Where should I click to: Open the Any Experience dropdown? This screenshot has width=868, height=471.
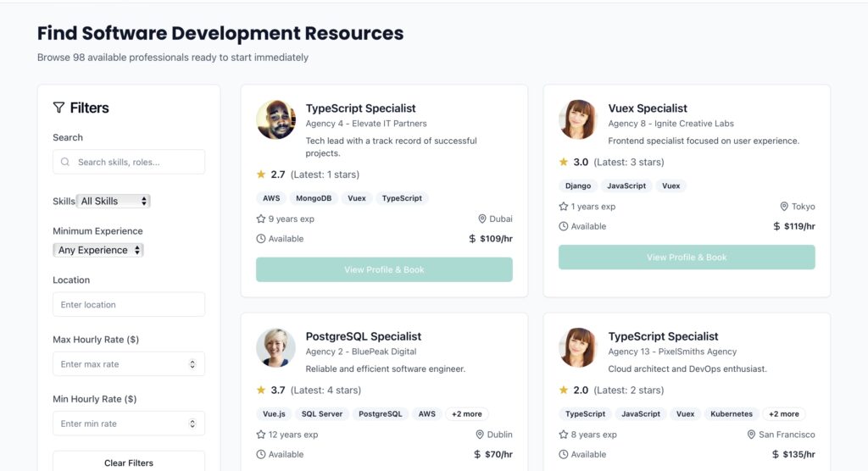pos(98,250)
